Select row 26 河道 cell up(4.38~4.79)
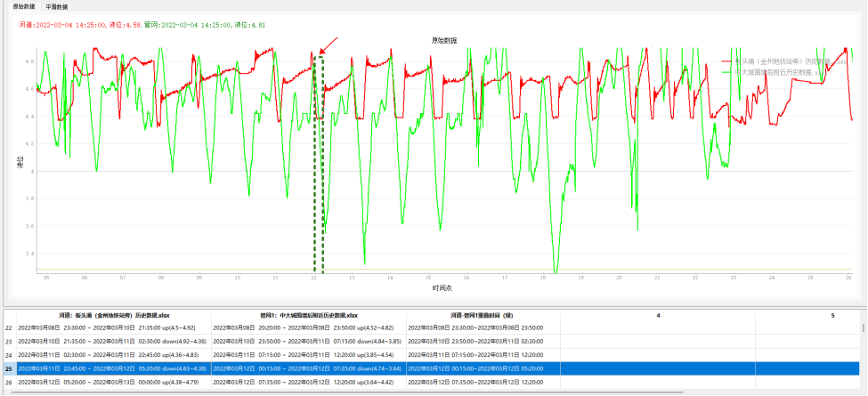Screen dimensions: 868x396 (x=114, y=382)
